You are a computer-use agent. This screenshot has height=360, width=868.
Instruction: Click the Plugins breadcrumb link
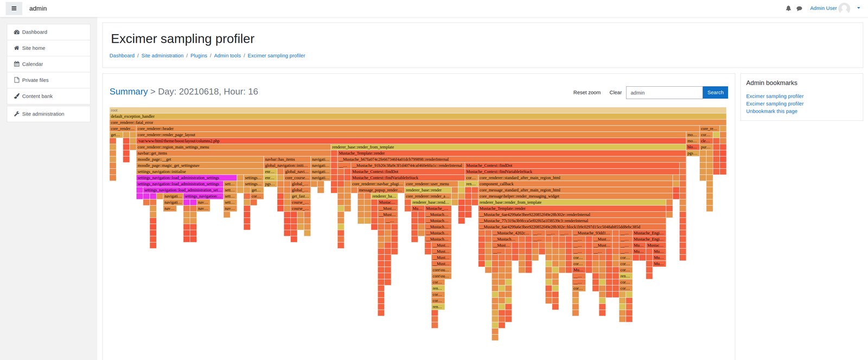click(x=199, y=55)
